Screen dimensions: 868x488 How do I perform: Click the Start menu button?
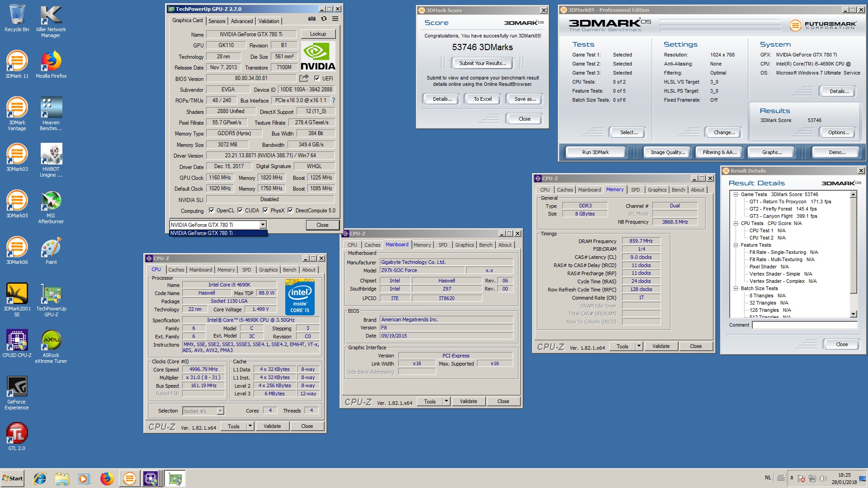tap(13, 479)
